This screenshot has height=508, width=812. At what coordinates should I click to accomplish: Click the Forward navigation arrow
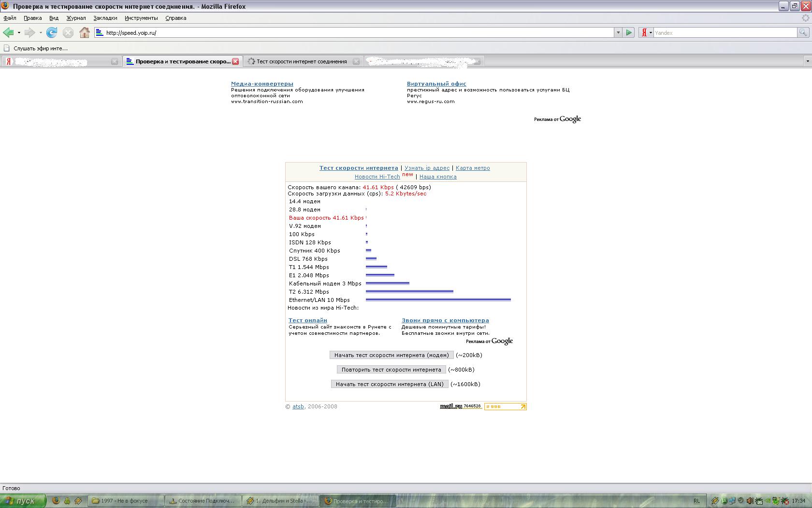30,33
